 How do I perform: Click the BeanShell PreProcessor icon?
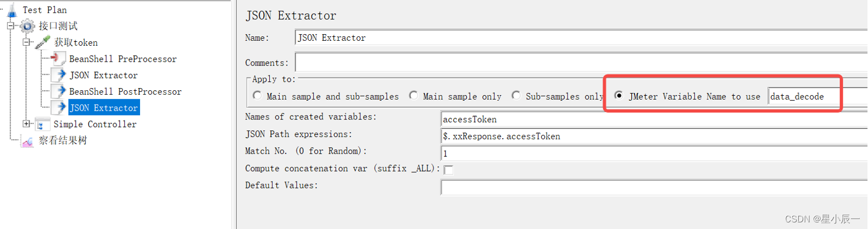[58, 58]
